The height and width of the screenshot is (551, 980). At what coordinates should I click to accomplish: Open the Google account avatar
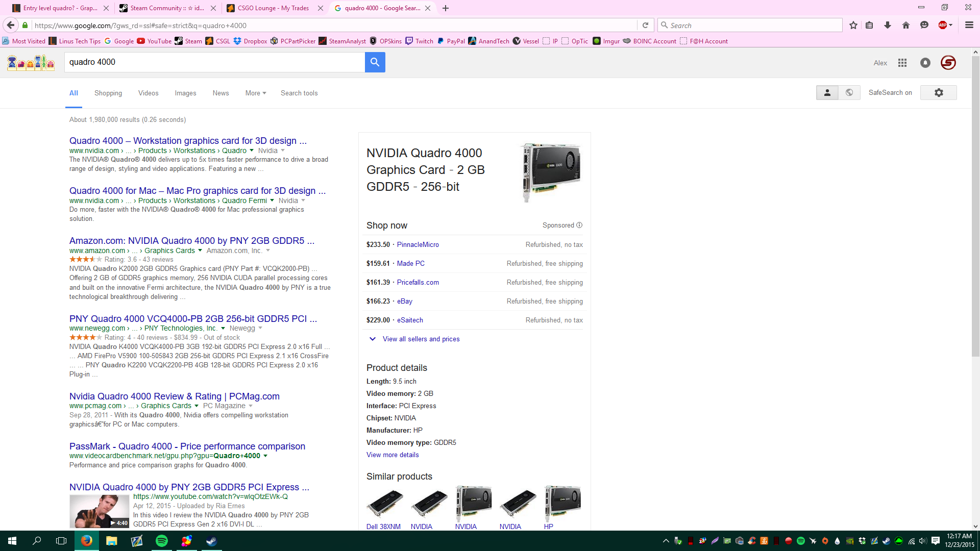[x=948, y=63]
